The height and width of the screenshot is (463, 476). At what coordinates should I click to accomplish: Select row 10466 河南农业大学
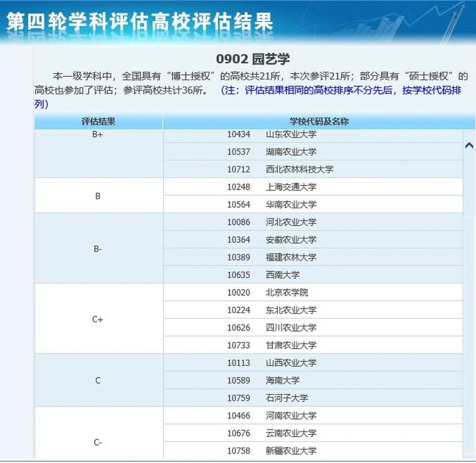pos(313,415)
